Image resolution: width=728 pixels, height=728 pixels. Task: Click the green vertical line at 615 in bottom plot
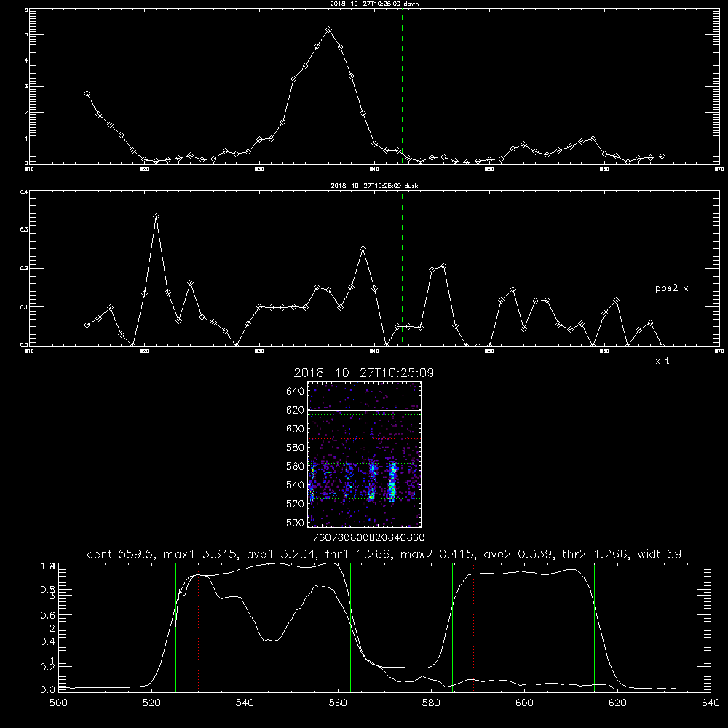594,628
